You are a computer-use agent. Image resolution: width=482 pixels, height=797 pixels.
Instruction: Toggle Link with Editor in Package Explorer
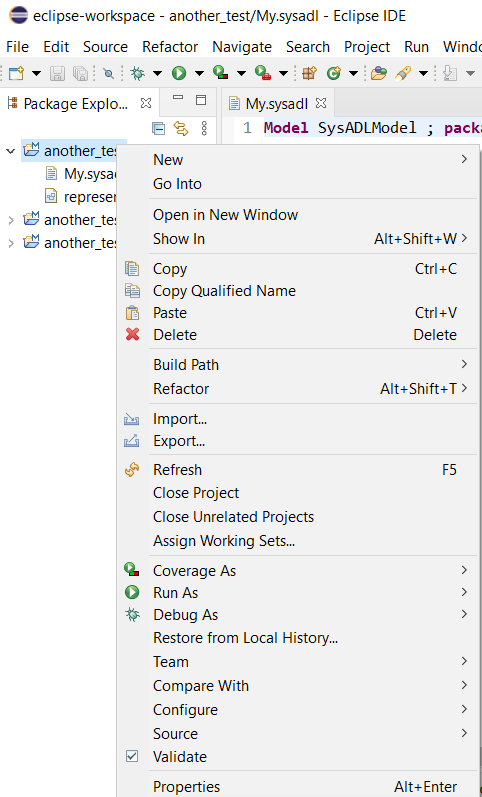tap(181, 129)
